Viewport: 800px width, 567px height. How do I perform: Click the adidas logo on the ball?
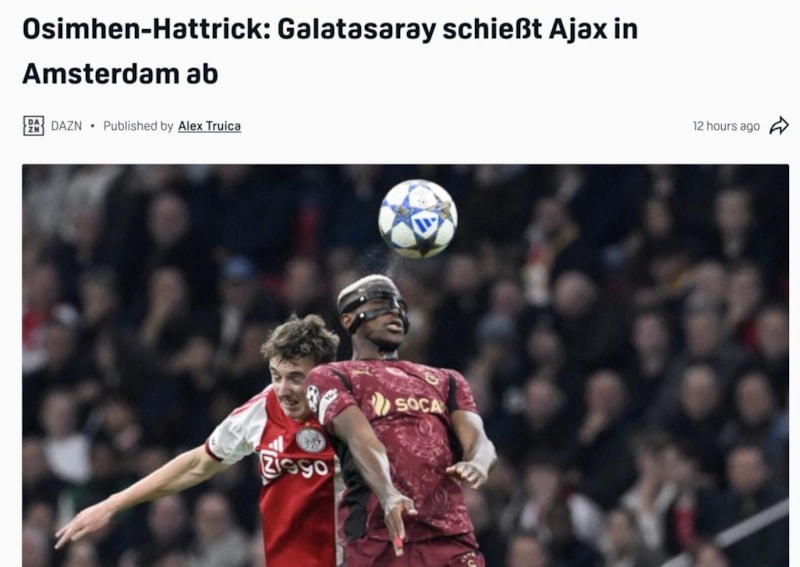pos(425,225)
